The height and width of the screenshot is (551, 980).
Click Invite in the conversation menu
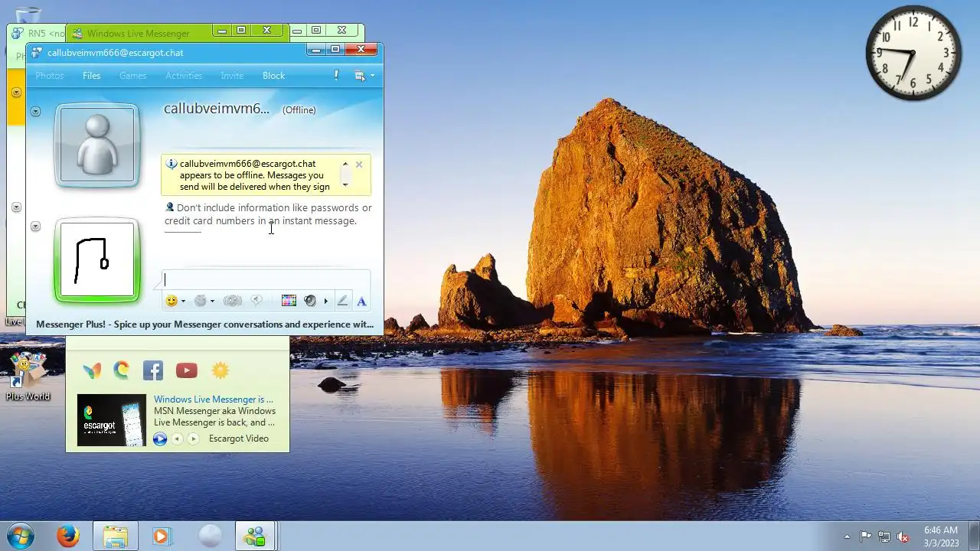click(232, 75)
